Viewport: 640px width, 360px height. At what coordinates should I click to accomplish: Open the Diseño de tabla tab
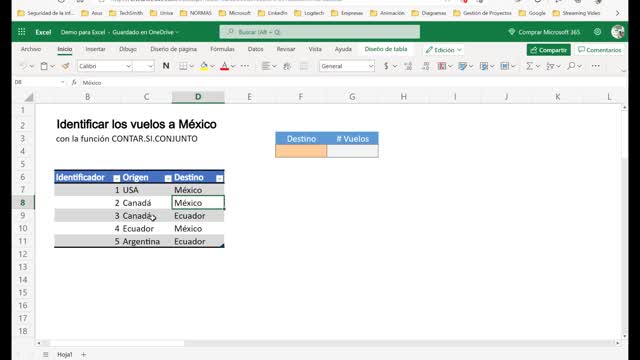[386, 49]
